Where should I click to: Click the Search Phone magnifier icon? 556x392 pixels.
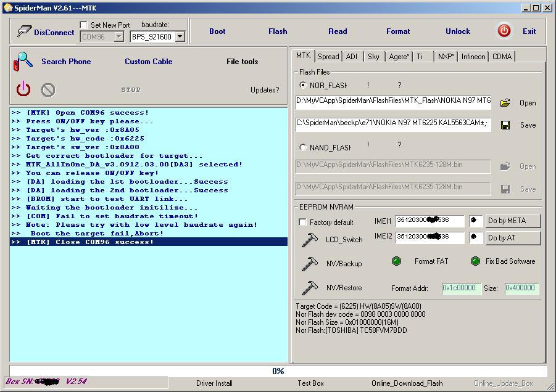(x=23, y=61)
